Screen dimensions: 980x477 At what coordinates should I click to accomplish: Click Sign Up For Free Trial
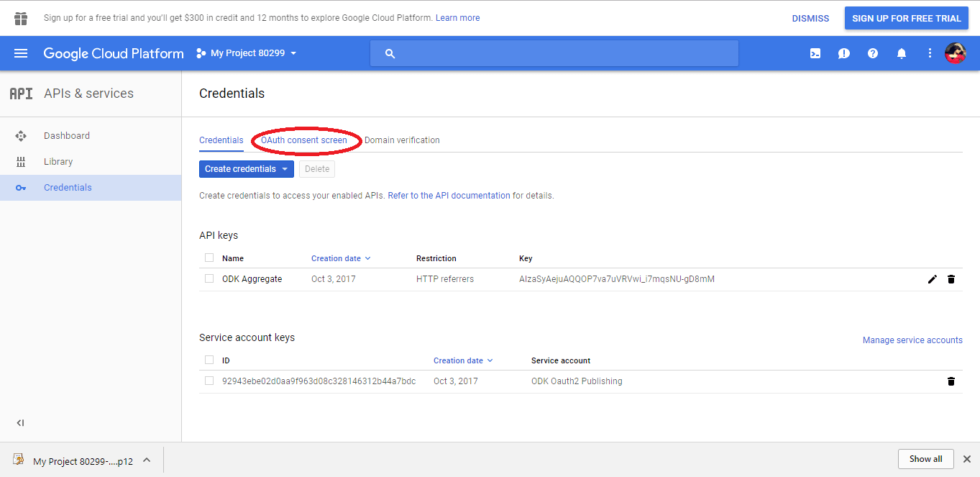[x=907, y=19]
